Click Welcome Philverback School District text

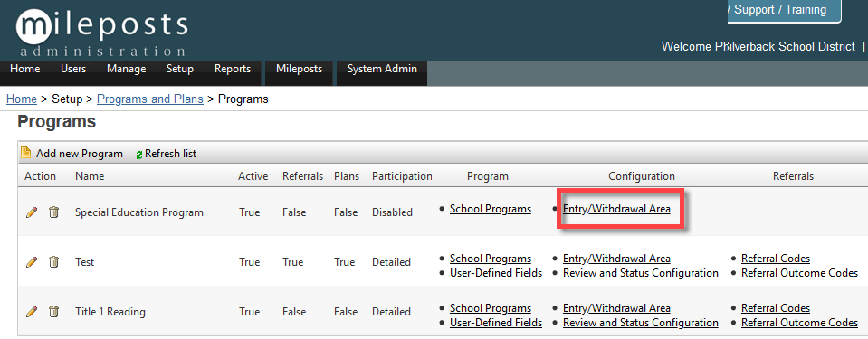pyautogui.click(x=758, y=47)
